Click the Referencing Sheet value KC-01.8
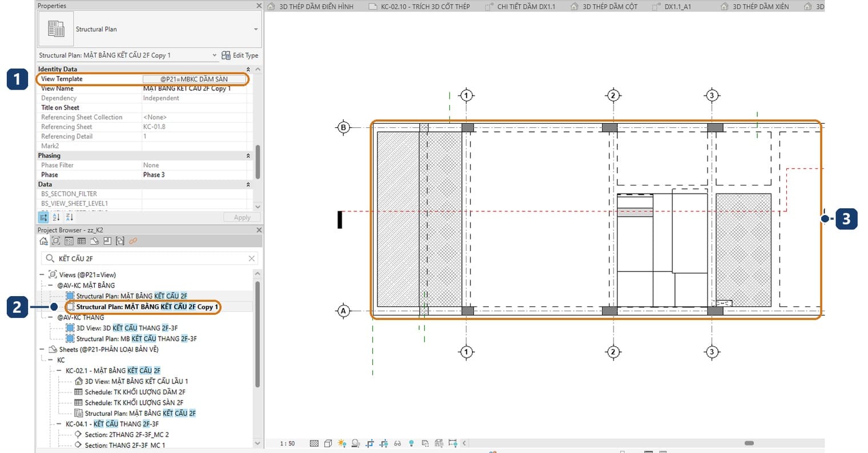 tap(194, 127)
